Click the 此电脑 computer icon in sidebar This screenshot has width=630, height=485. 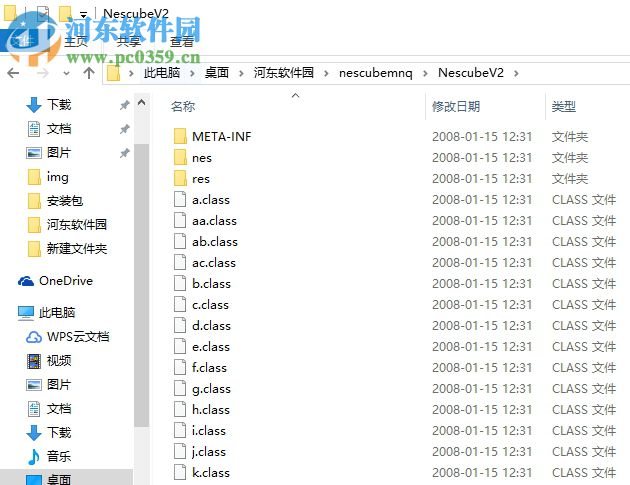click(26, 313)
